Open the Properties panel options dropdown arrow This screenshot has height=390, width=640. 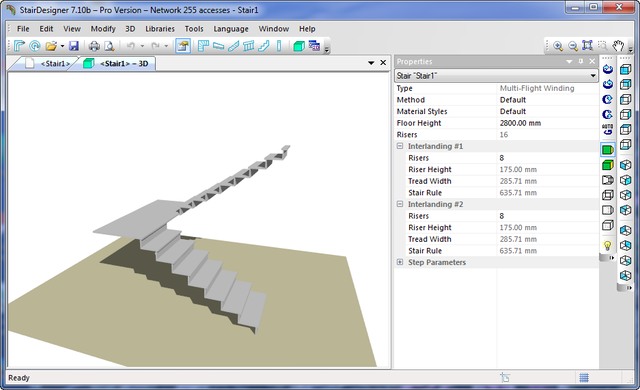pos(569,62)
